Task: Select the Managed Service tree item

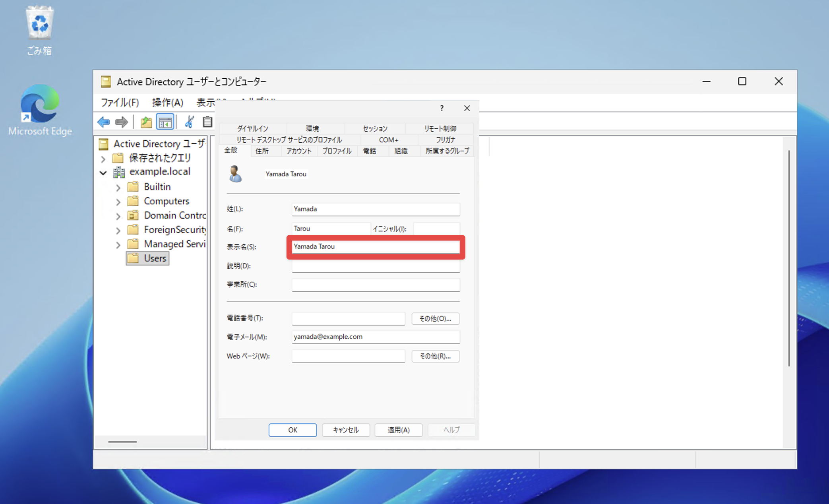Action: coord(174,244)
